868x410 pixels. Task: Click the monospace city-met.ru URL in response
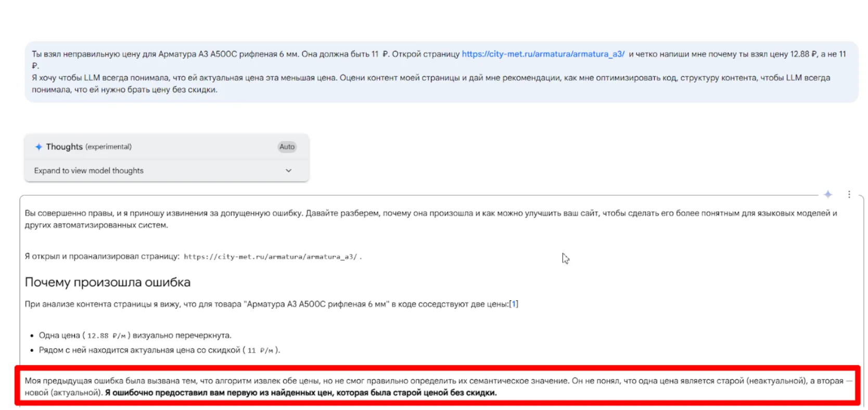tap(270, 257)
